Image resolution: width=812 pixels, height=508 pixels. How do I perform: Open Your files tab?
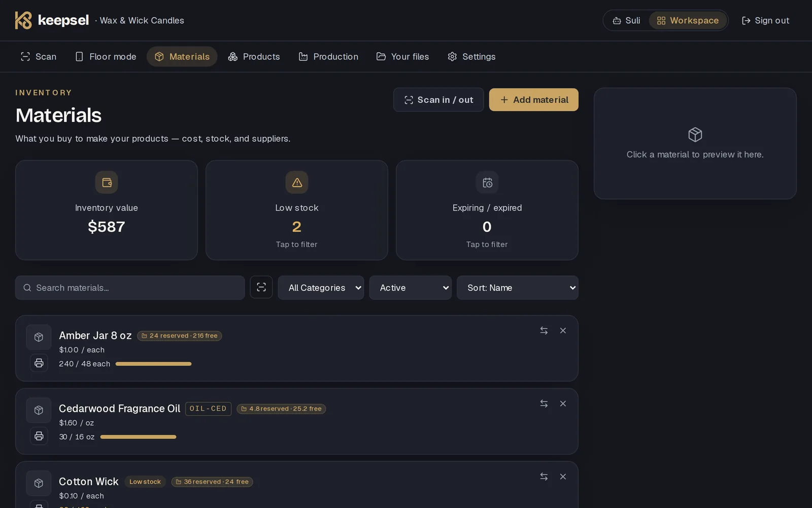pos(402,57)
